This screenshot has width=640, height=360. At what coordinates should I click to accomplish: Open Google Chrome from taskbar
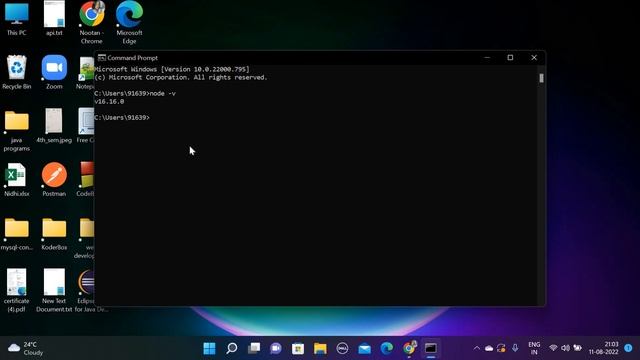[409, 348]
